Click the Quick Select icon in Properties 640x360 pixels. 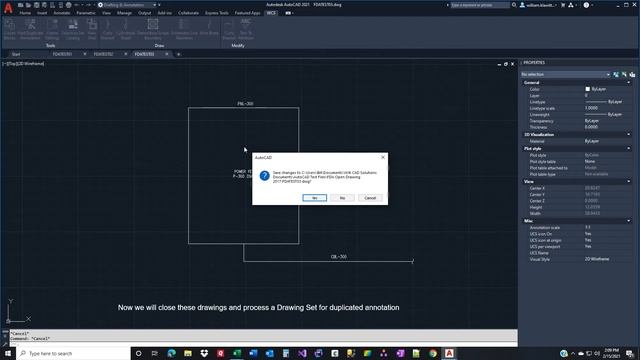[632, 74]
